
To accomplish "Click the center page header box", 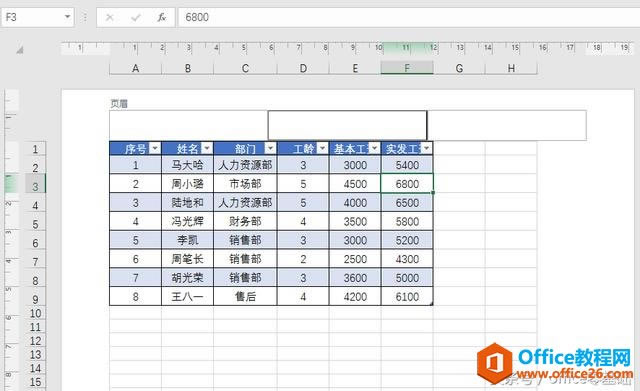I will pos(347,125).
